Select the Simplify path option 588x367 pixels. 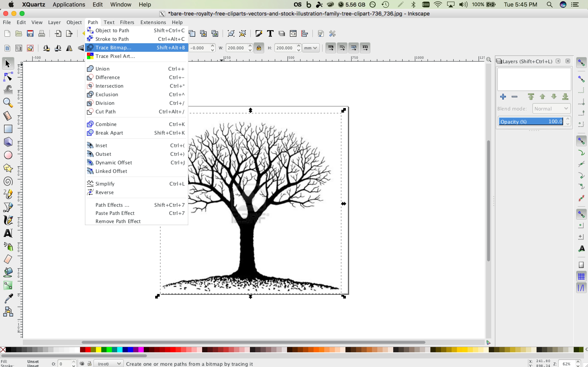click(105, 183)
